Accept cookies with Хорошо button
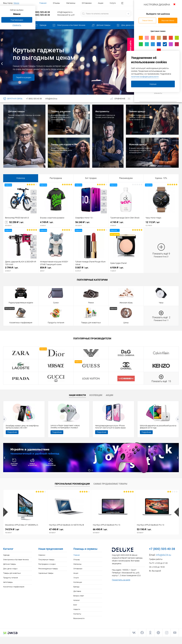182x644 pixels. point(153,84)
